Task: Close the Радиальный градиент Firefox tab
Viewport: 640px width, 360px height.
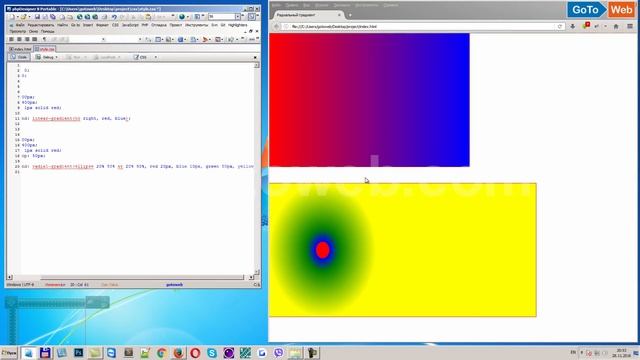Action: click(x=339, y=15)
